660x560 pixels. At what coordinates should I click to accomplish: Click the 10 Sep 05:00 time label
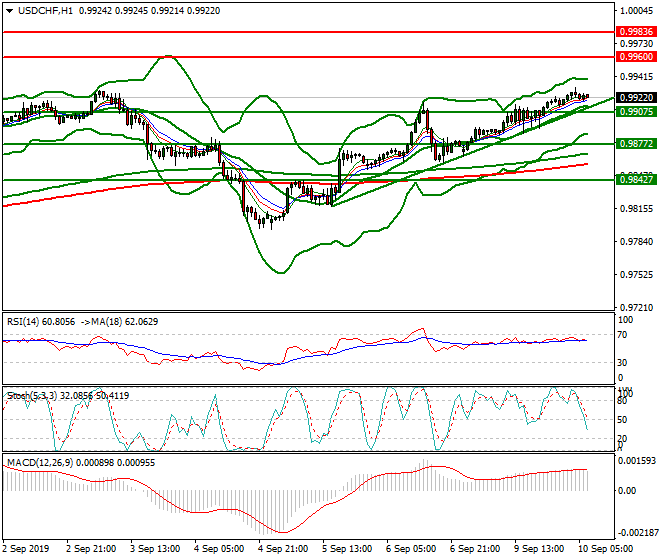(x=606, y=549)
